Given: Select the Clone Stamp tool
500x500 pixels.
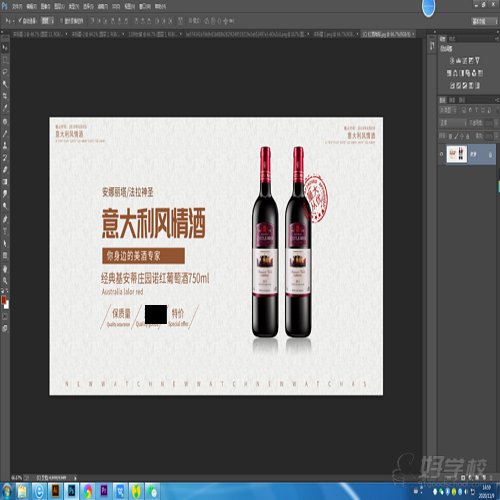Looking at the screenshot, I should click(x=5, y=146).
